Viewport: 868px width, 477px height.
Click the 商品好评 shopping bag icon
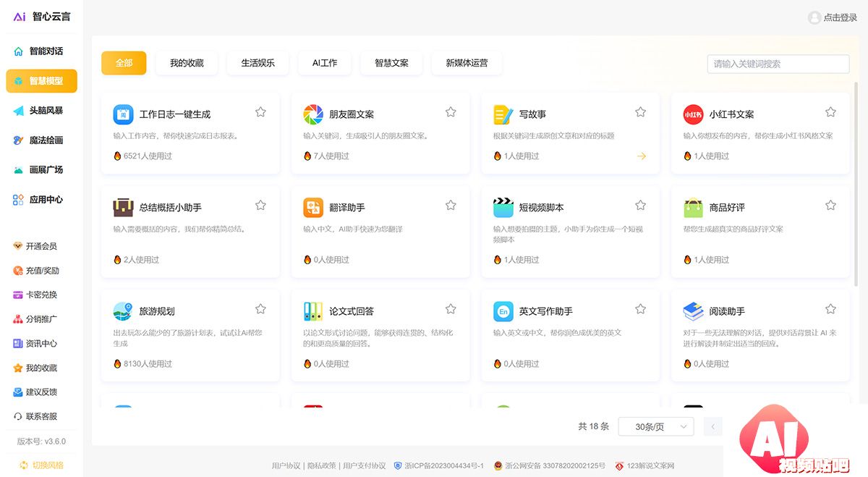tap(693, 208)
